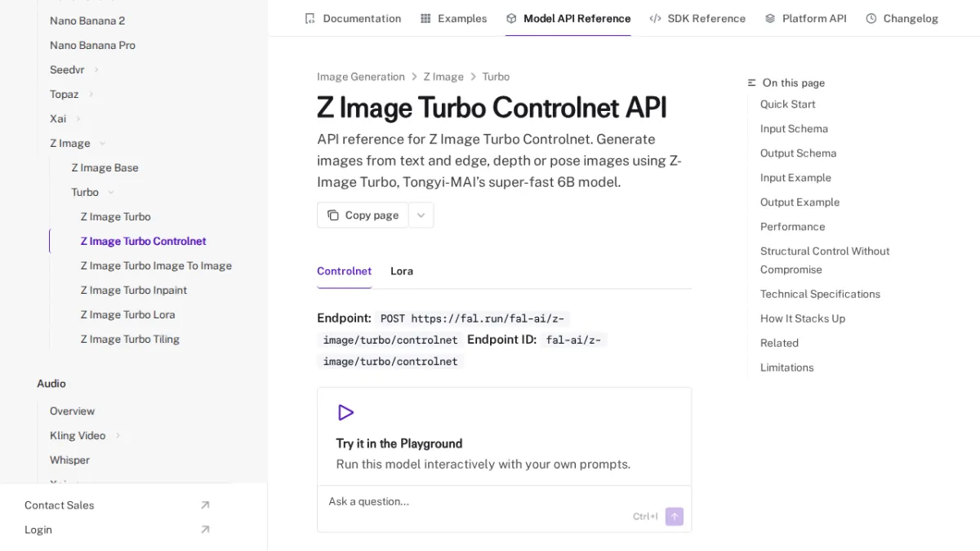980x551 pixels.
Task: Click the SDK Reference code brackets icon
Action: point(655,18)
